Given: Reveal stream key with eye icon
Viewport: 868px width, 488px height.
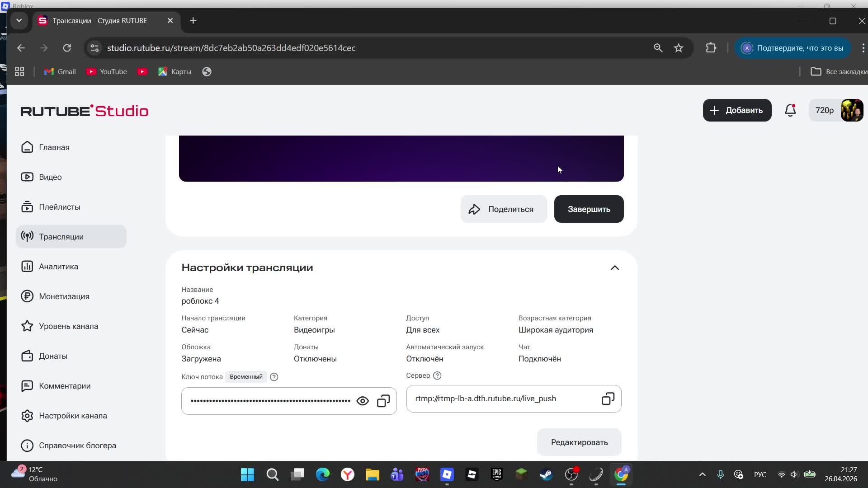Looking at the screenshot, I should [x=363, y=401].
